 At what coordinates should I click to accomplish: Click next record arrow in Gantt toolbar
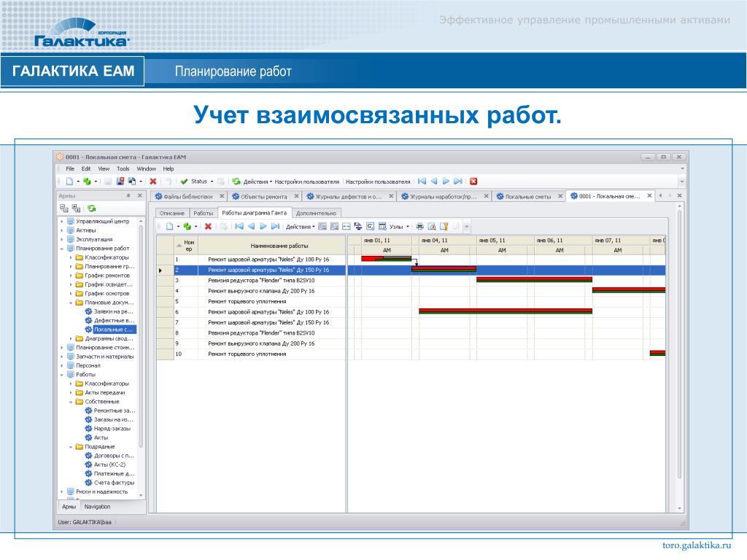(263, 227)
